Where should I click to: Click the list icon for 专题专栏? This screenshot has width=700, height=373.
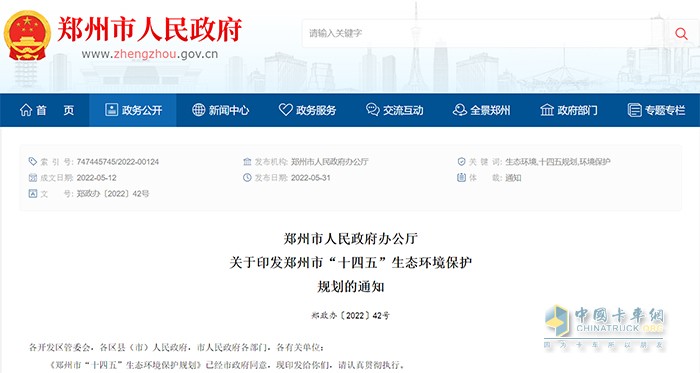[634, 110]
